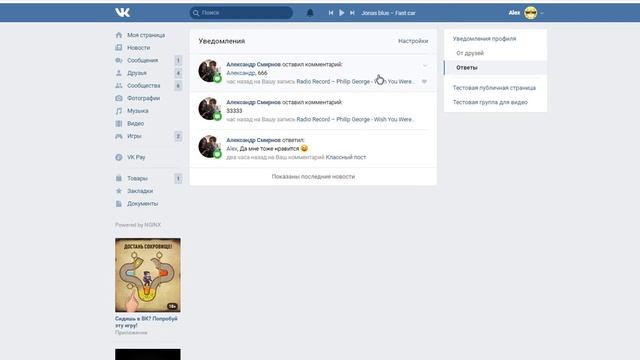The width and height of the screenshot is (640, 360).
Task: Open the notifications bell icon
Action: pos(310,13)
